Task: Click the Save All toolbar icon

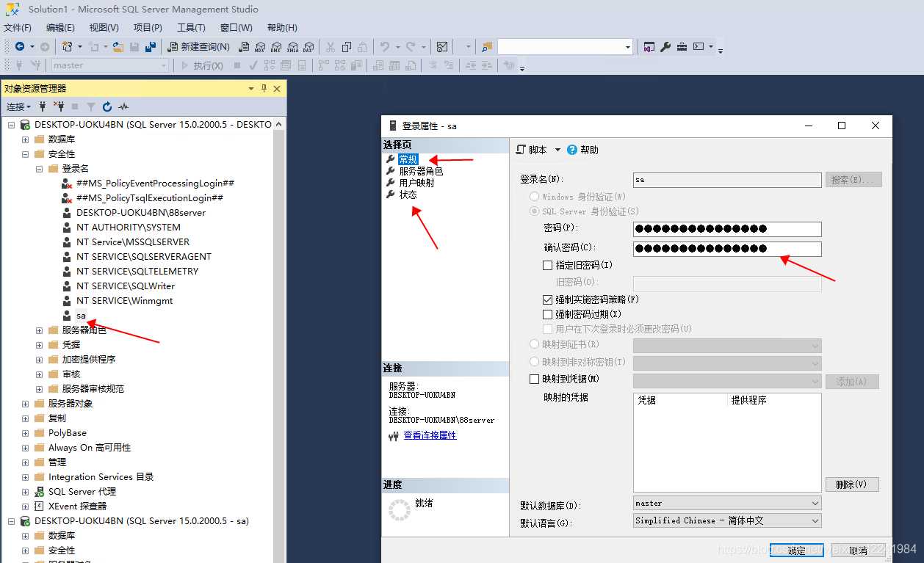Action: 151,46
